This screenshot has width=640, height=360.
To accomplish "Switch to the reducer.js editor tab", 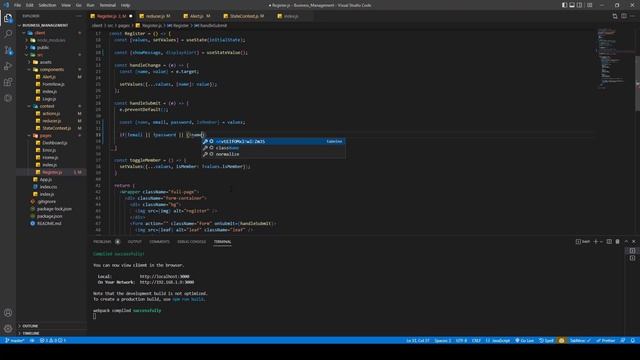I will click(x=157, y=16).
